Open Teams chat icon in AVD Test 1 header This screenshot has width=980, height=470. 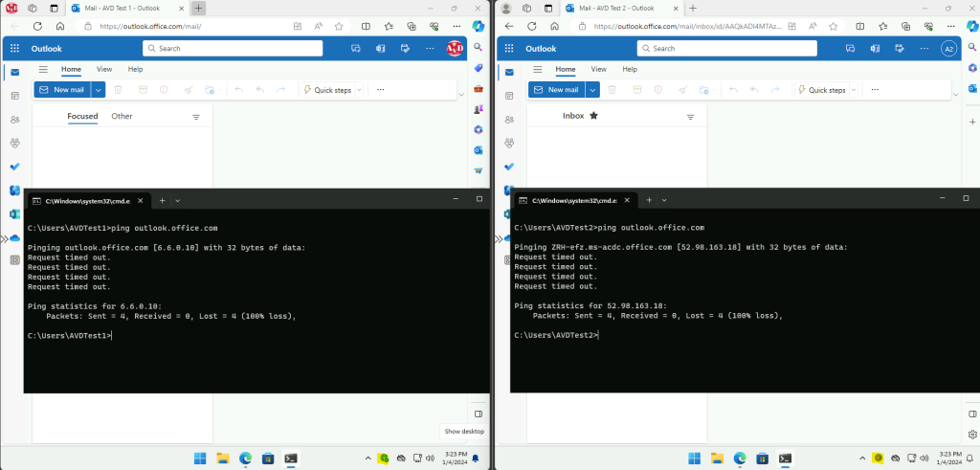coord(356,48)
